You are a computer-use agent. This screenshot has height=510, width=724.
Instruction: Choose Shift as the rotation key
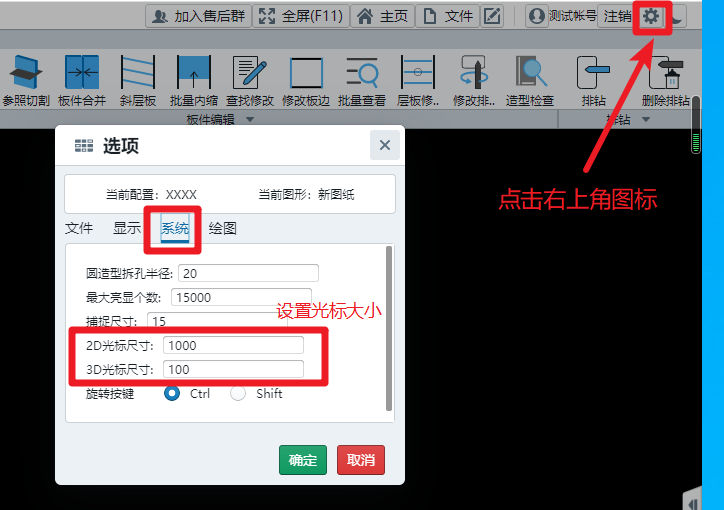[238, 394]
